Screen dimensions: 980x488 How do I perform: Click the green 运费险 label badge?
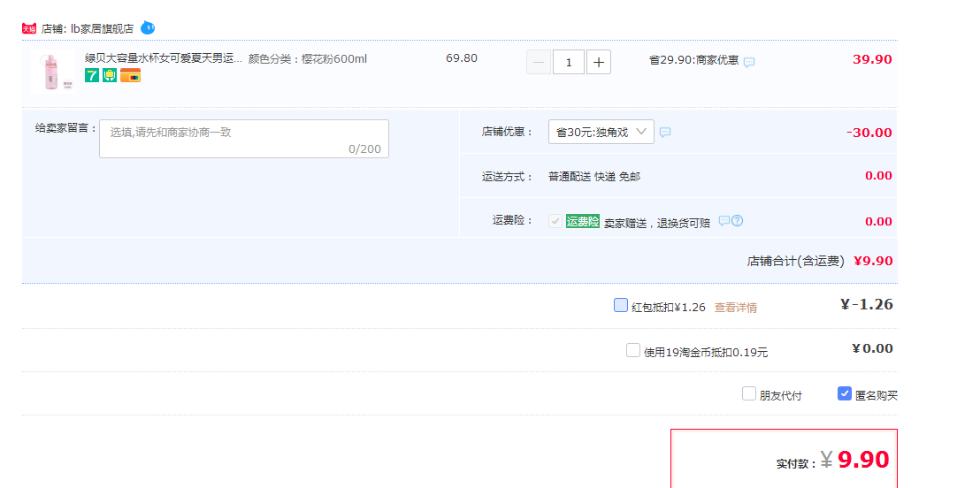583,221
